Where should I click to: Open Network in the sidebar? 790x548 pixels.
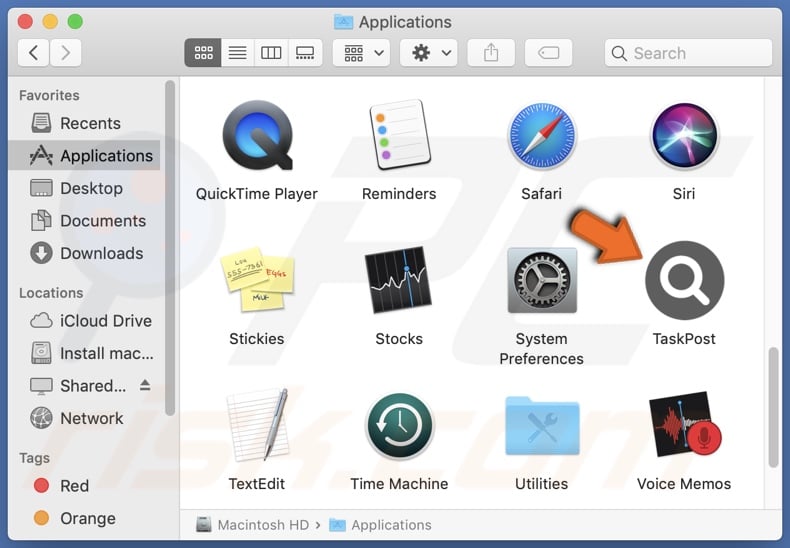pos(84,418)
